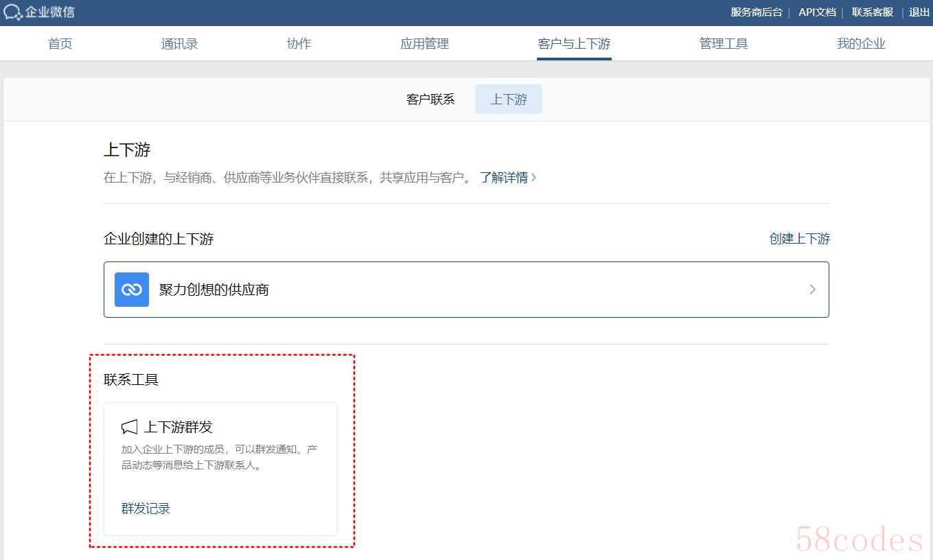This screenshot has height=560, width=933.
Task: Expand the 聚力创想的供应商 row chevron
Action: 812,290
